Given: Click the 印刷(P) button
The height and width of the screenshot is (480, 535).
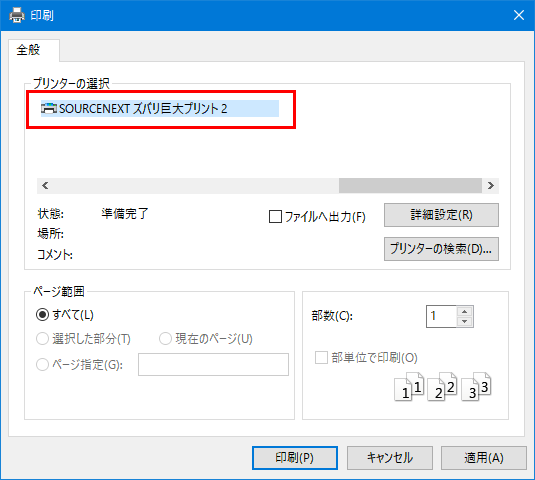Looking at the screenshot, I should point(295,458).
